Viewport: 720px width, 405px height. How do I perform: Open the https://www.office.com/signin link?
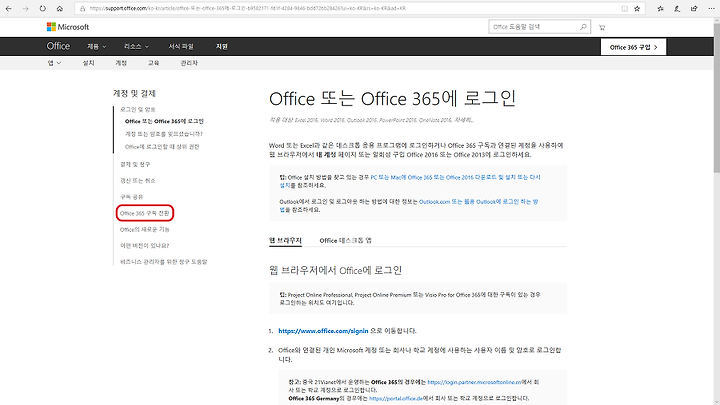323,331
